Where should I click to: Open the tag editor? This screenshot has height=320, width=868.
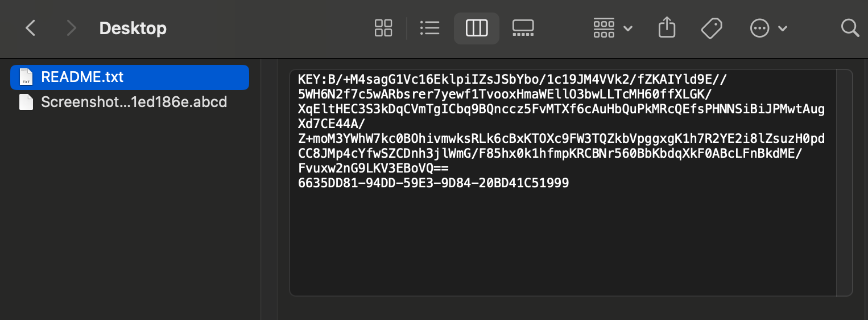click(x=712, y=28)
